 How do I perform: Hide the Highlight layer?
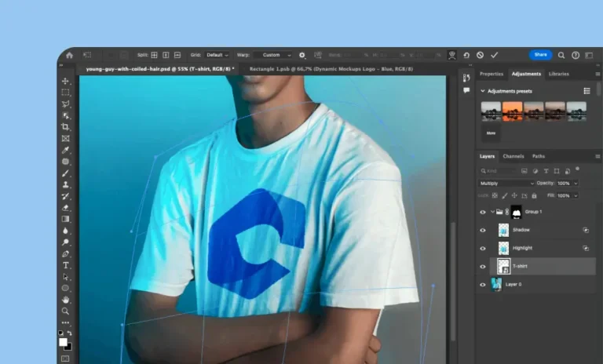(x=483, y=249)
